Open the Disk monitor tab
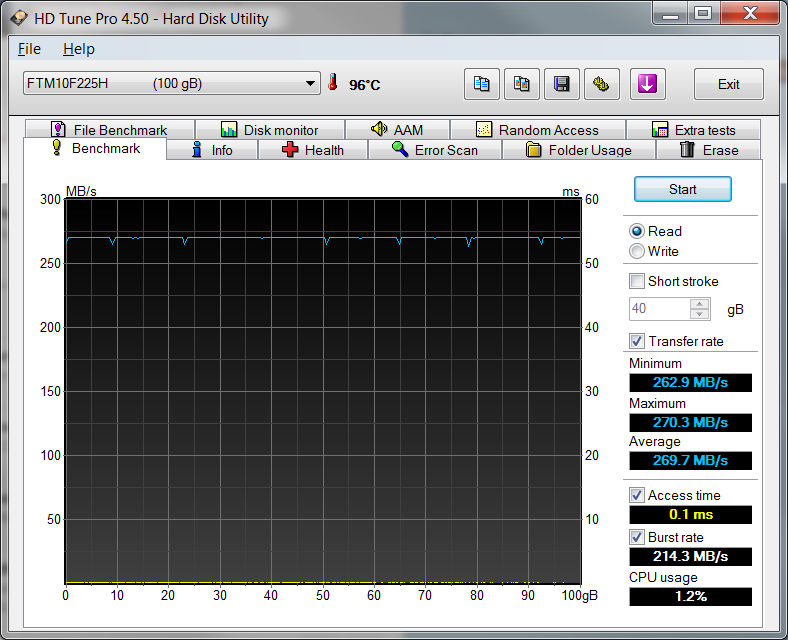Screen dimensions: 788x640 coord(269,130)
